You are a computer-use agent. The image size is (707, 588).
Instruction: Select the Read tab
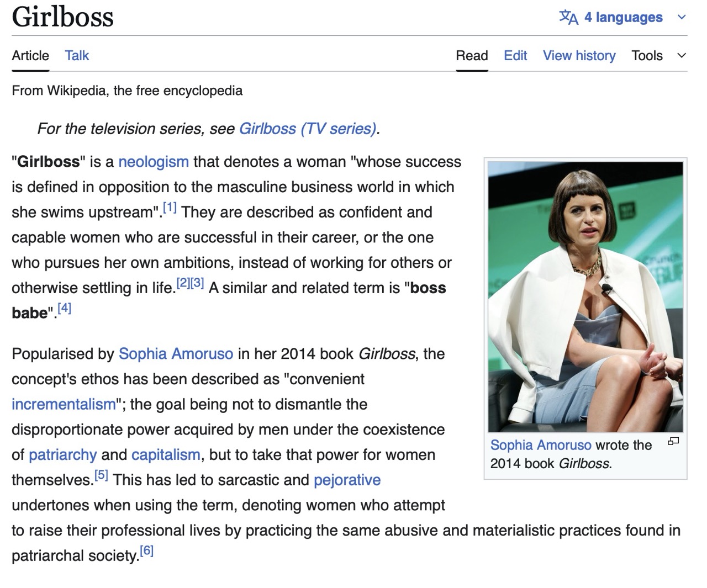coord(472,56)
